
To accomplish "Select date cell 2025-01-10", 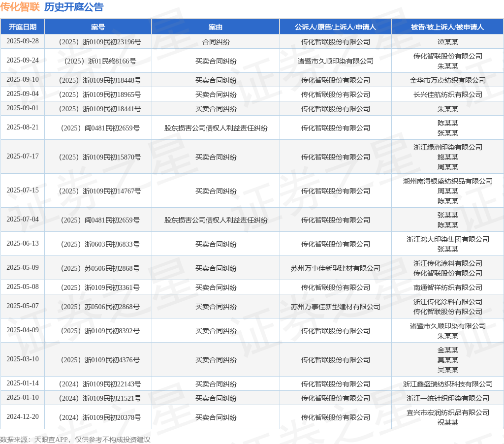I will click(x=23, y=398).
